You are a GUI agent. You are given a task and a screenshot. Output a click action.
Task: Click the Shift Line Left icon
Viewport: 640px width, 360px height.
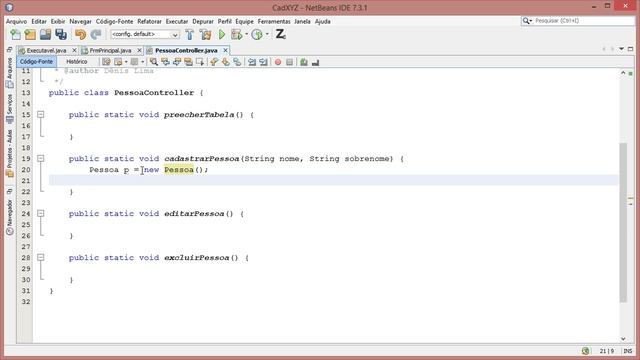[x=252, y=62]
